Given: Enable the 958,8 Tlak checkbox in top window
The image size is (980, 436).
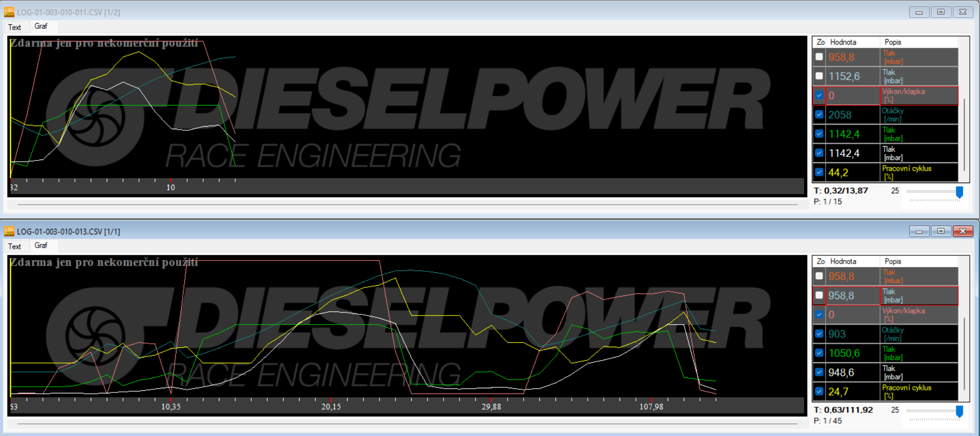Looking at the screenshot, I should 819,57.
